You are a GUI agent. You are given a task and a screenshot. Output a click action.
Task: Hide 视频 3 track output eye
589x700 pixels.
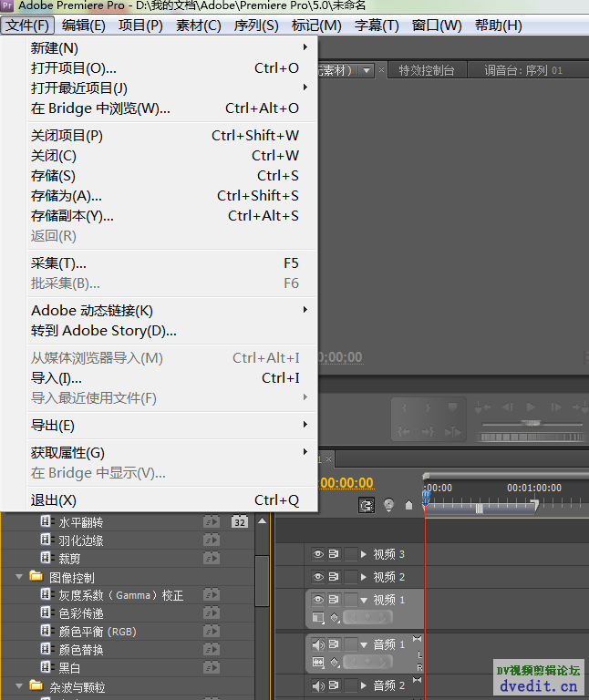[x=318, y=554]
